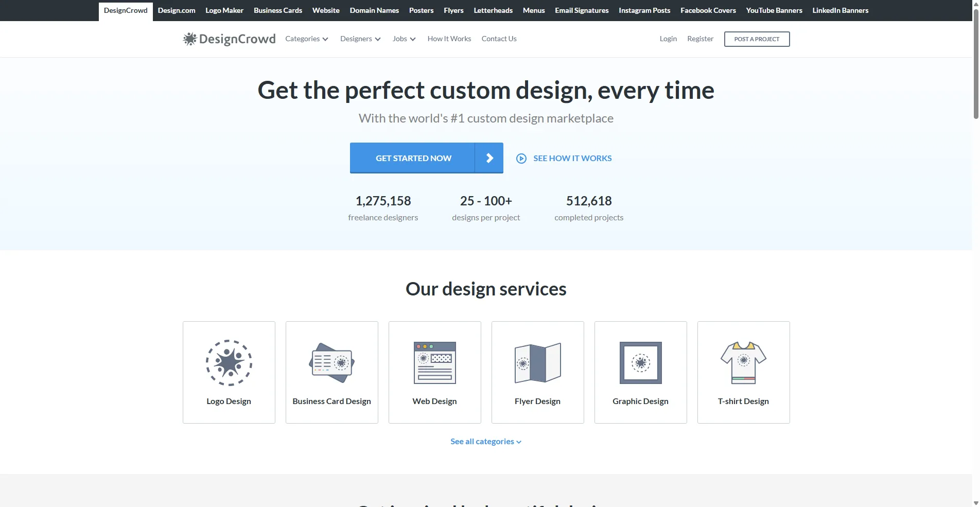Click the How It Works link
The height and width of the screenshot is (507, 980).
tap(449, 39)
